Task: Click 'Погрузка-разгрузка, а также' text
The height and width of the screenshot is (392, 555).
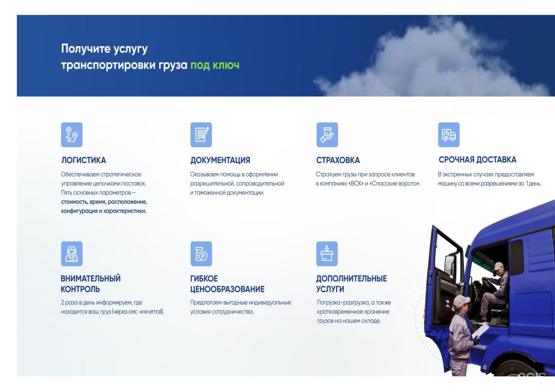Action: 354,303
